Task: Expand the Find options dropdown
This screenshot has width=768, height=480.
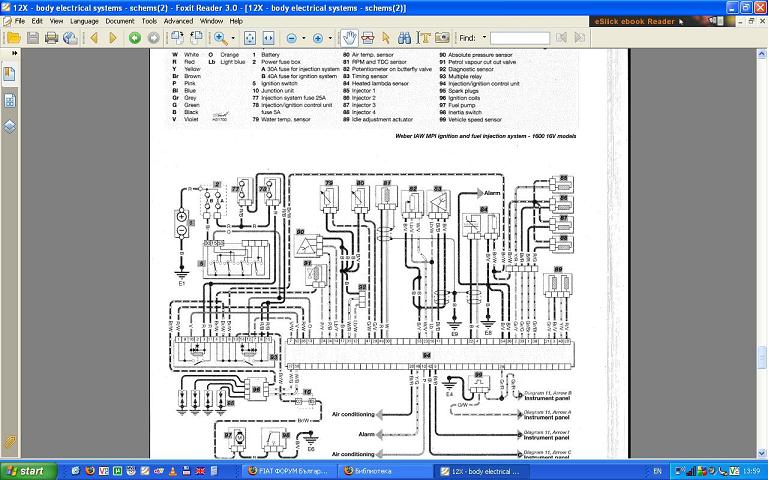Action: coord(484,38)
